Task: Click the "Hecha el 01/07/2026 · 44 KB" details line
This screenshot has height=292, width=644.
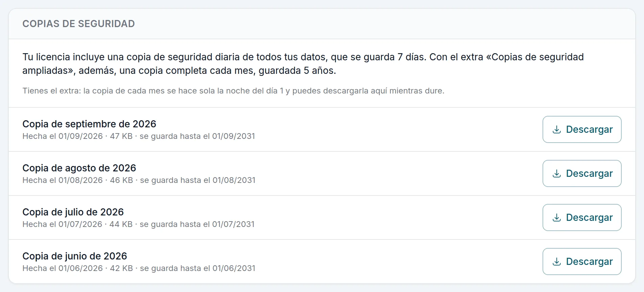Action: click(x=138, y=224)
